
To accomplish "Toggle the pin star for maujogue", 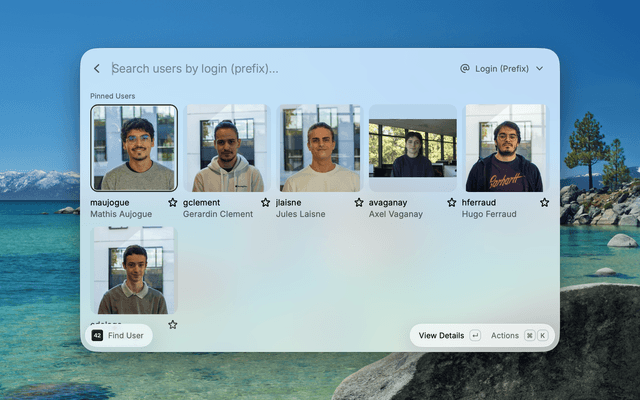I will point(173,202).
